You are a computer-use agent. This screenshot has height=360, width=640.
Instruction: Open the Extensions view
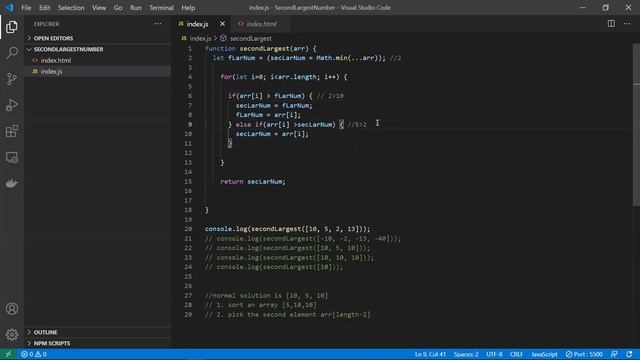(12, 131)
